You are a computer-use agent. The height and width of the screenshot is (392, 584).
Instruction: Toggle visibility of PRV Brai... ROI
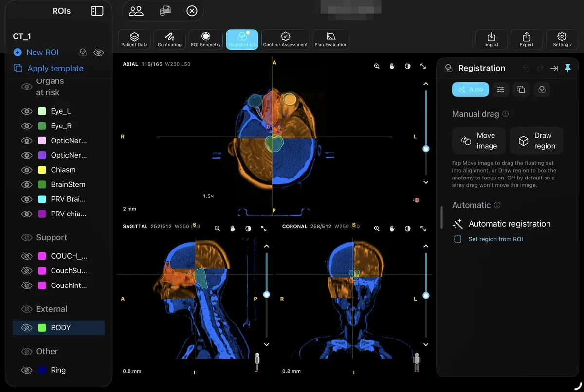(x=26, y=199)
